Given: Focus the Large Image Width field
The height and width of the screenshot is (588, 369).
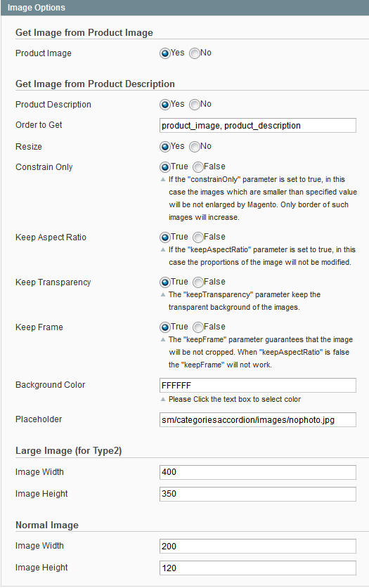Looking at the screenshot, I should pos(258,473).
